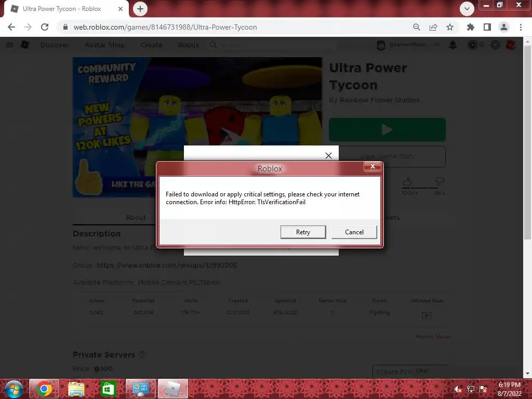
Task: Open the Create menu item
Action: 151,45
